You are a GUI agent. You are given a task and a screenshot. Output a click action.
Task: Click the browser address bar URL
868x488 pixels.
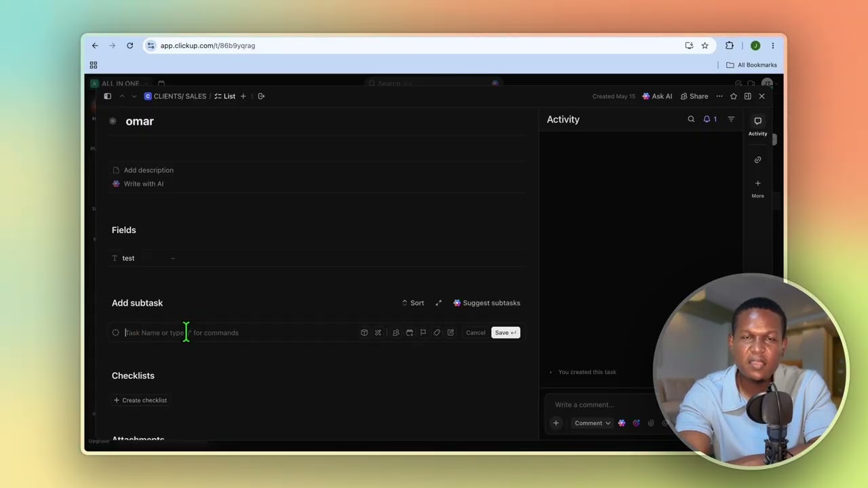[208, 45]
